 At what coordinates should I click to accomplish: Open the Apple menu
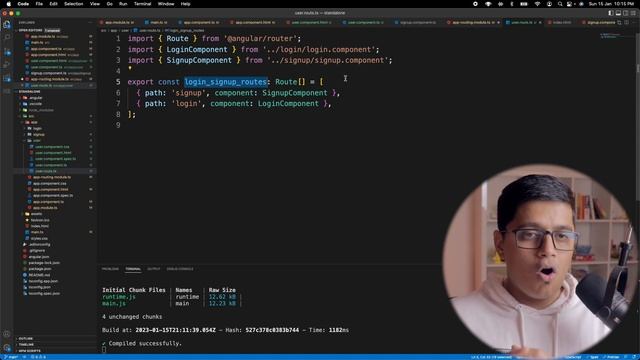pos(9,4)
